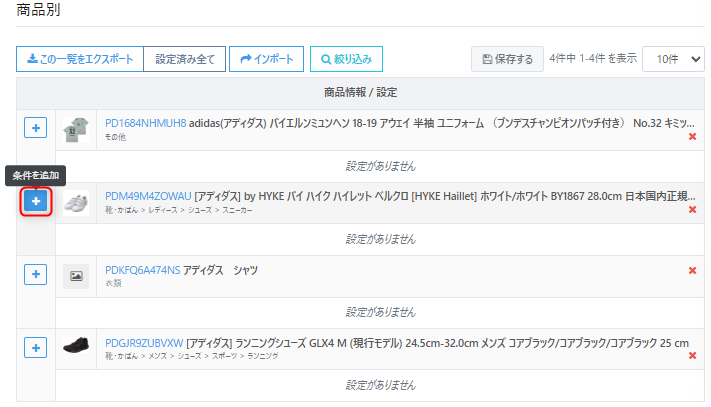711x407 pixels.
Task: Click the 保存する button
Action: pos(507,59)
